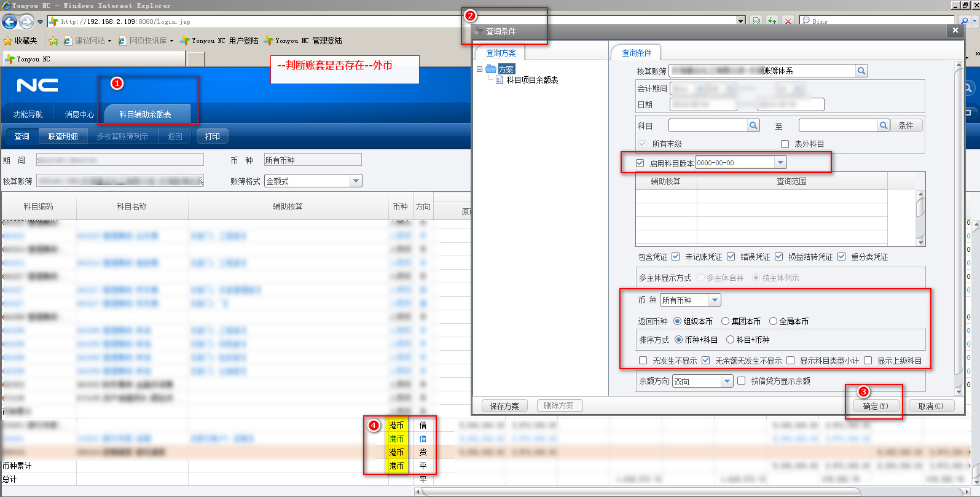Click the 保存方案 button
The height and width of the screenshot is (497, 980).
504,406
